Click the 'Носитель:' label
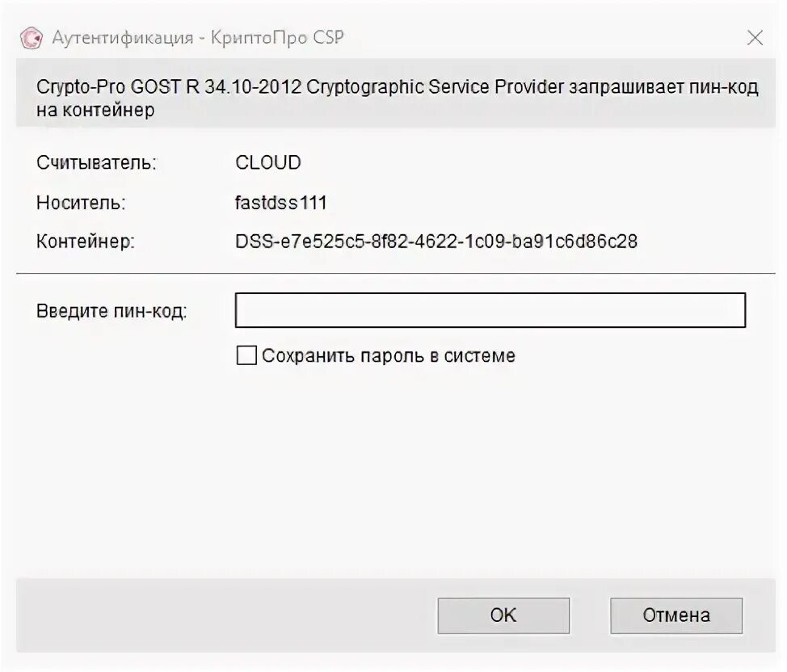The image size is (787, 672). pos(81,202)
